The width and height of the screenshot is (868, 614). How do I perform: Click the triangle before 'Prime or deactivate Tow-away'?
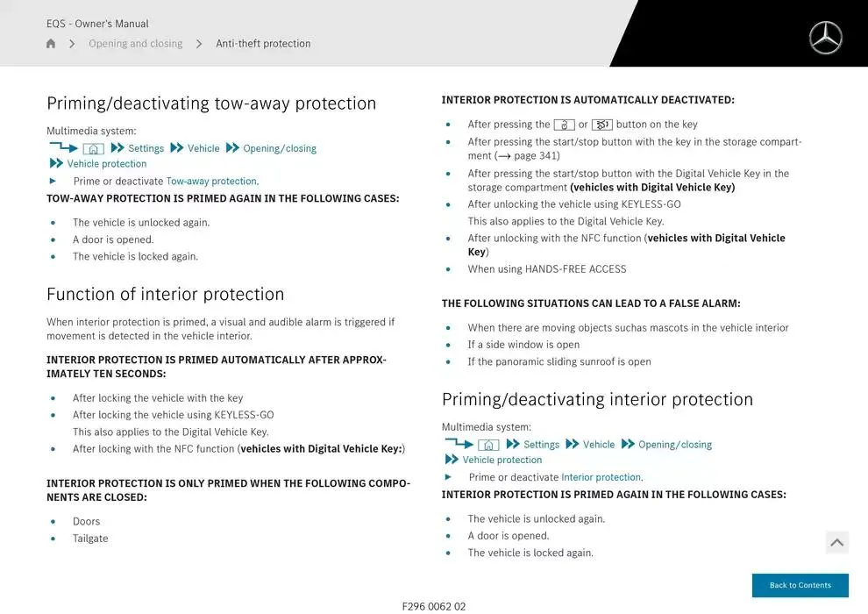pyautogui.click(x=53, y=182)
